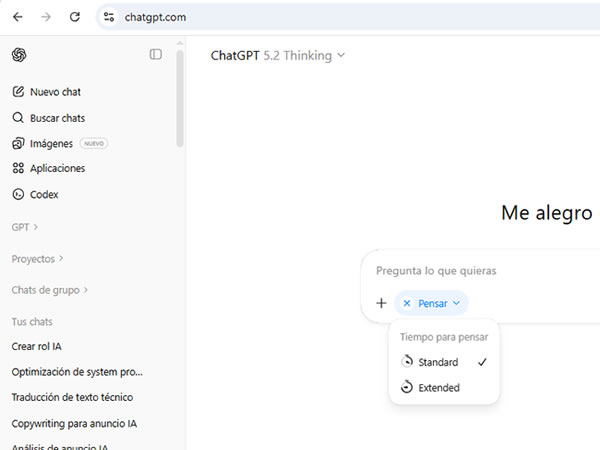Click the ChatGPT logo icon in sidebar
The image size is (600, 450).
[19, 55]
